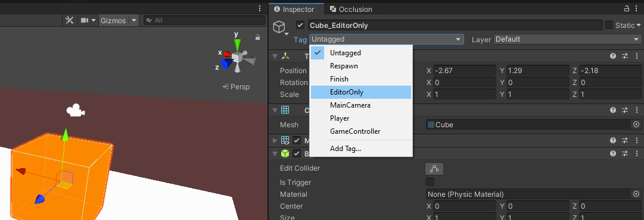The width and height of the screenshot is (644, 220).
Task: Open Box Collider preset settings icon
Action: [x=625, y=153]
